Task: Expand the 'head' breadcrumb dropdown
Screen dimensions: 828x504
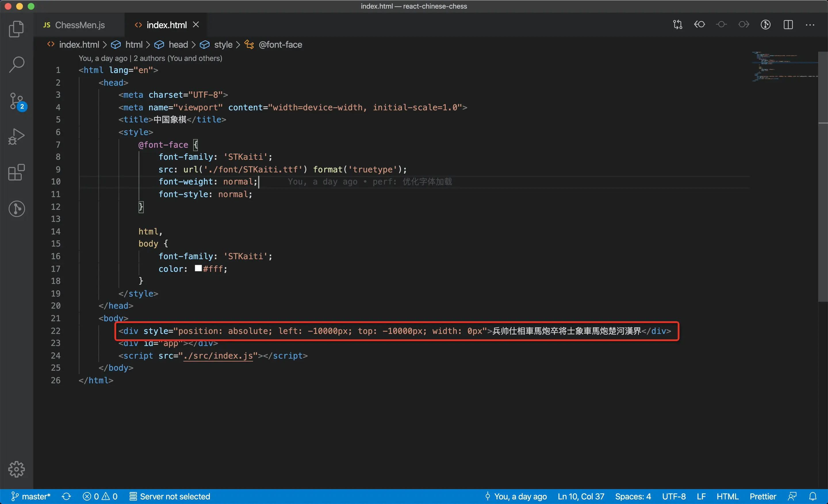Action: click(x=178, y=45)
